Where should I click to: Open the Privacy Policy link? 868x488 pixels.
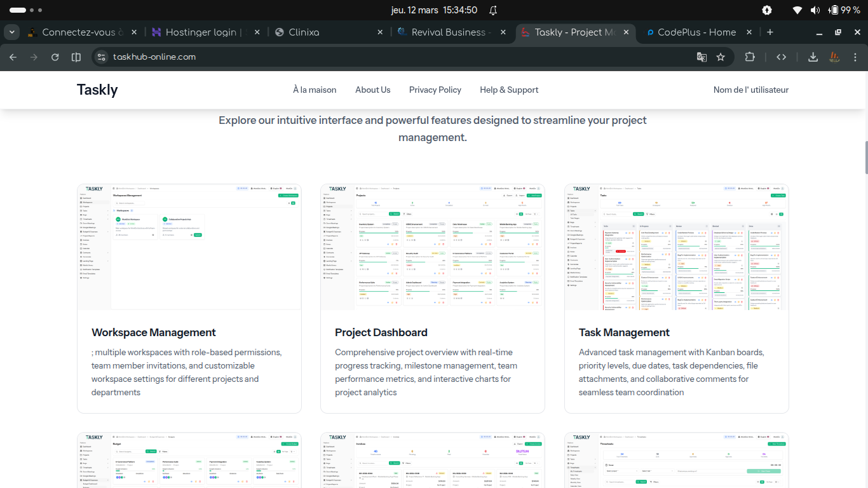[x=435, y=90]
